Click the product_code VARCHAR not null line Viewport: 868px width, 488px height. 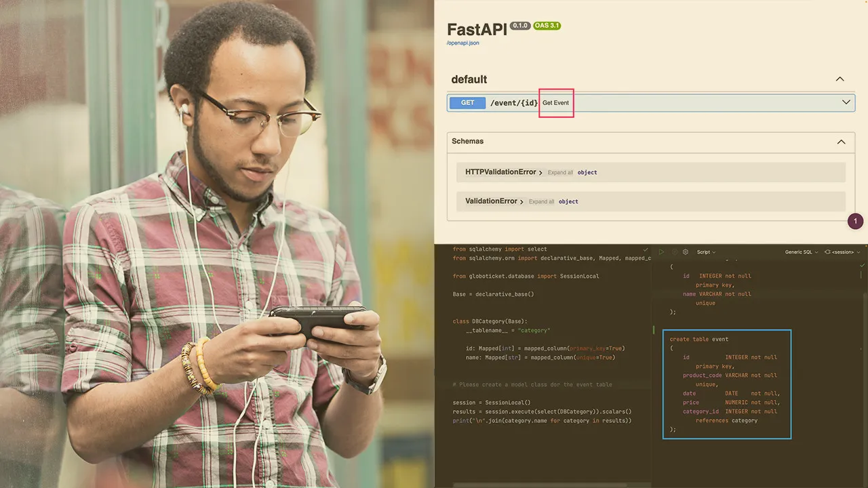click(730, 375)
